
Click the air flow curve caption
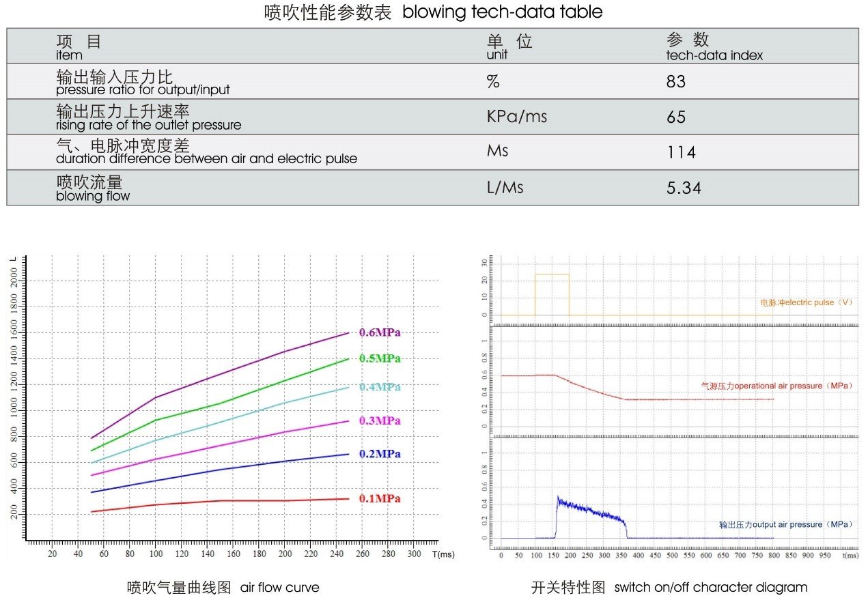223,587
